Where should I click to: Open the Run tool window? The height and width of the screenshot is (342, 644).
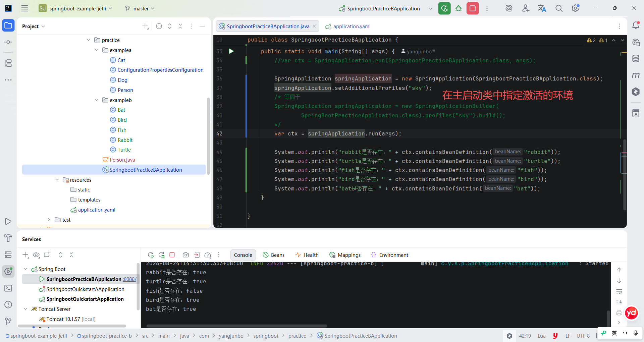pyautogui.click(x=8, y=222)
